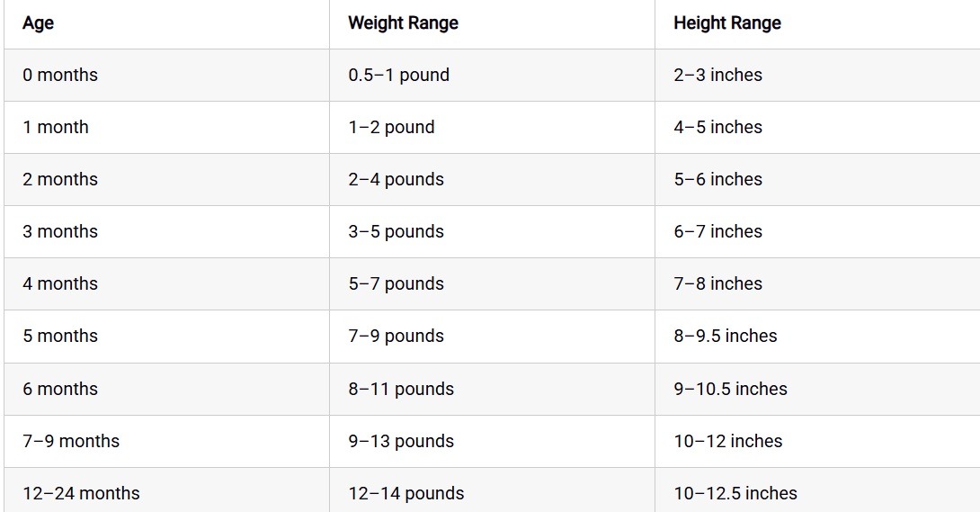Select the "1–2 pound" weight cell

tap(391, 128)
